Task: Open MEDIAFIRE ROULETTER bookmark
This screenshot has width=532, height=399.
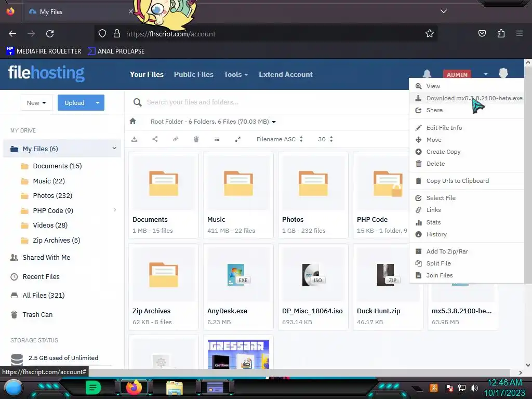Action: (x=44, y=51)
